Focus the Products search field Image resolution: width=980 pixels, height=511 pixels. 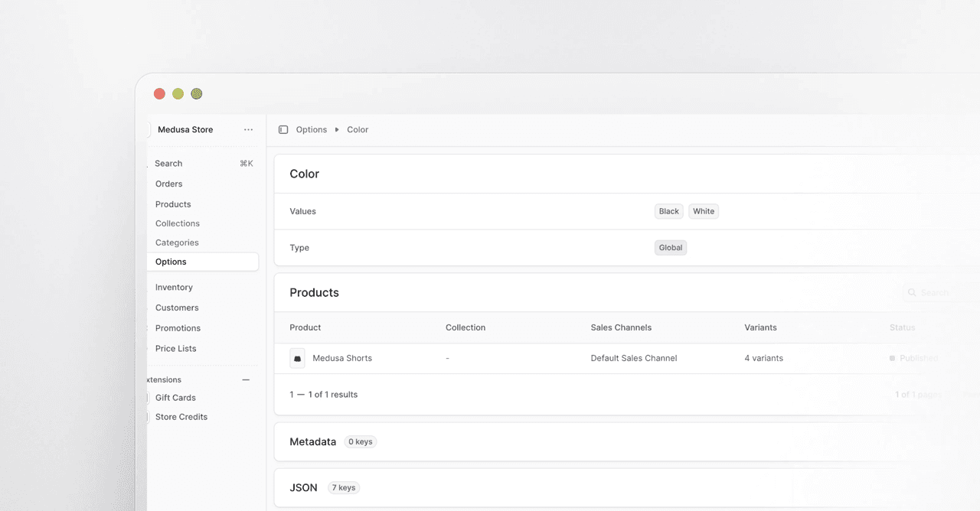coord(941,293)
